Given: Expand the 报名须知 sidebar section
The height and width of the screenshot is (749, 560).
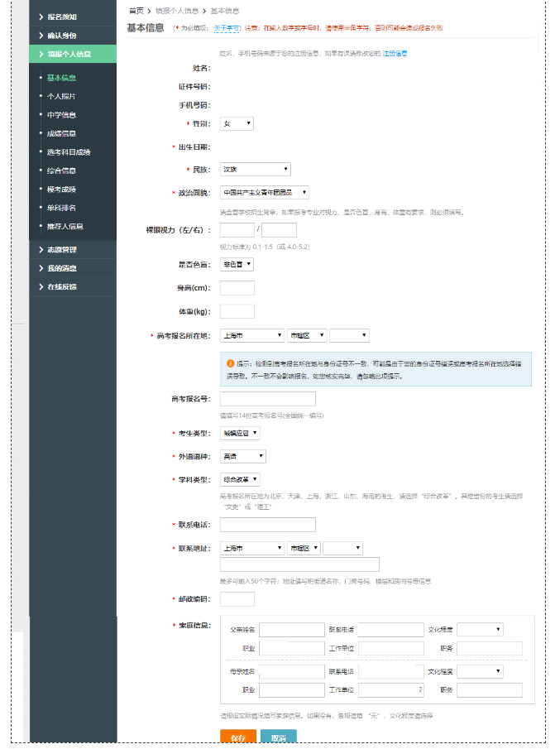Looking at the screenshot, I should 62,16.
